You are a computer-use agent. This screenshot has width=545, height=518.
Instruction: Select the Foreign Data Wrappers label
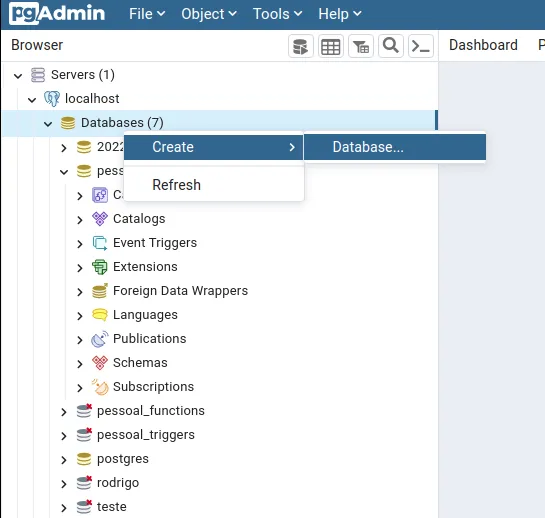180,291
